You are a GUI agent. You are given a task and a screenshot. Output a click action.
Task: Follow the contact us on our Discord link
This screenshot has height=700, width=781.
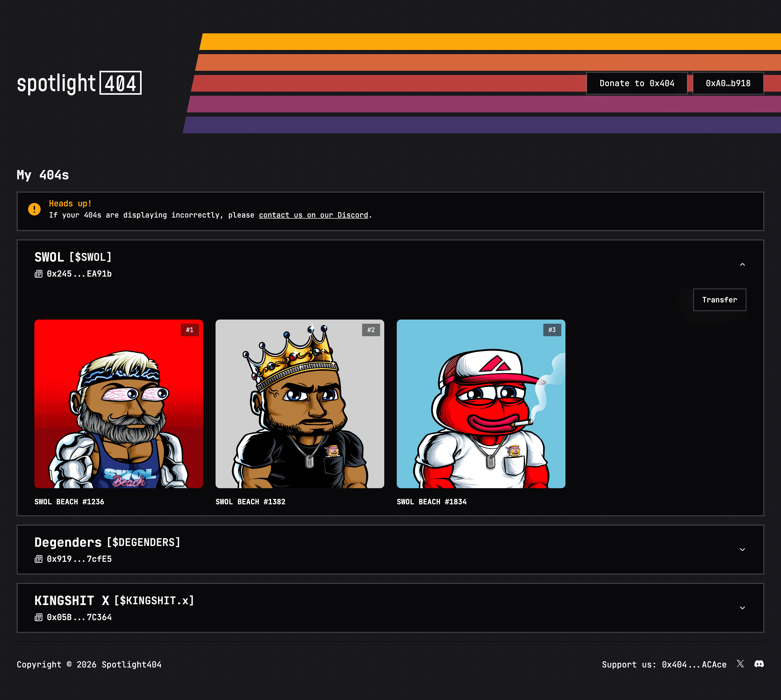click(313, 215)
